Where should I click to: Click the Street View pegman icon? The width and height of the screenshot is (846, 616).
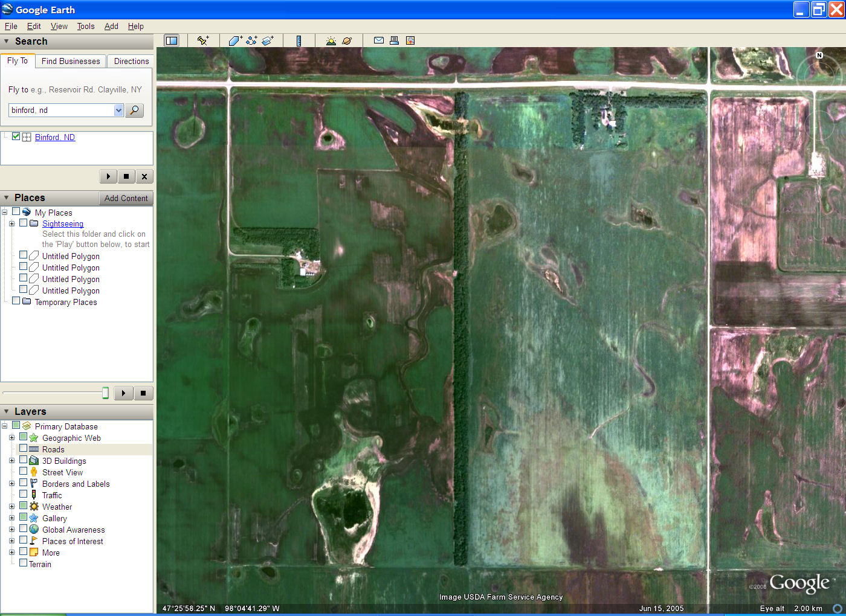coord(34,472)
